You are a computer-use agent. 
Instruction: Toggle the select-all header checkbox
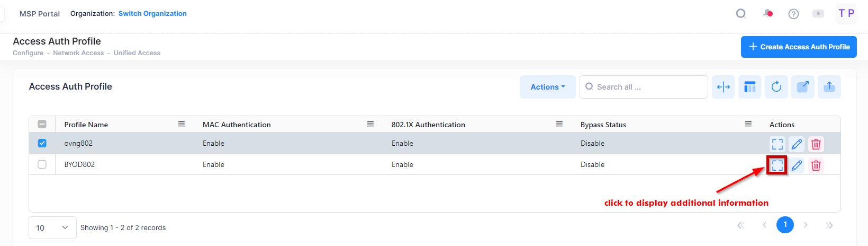(x=42, y=124)
